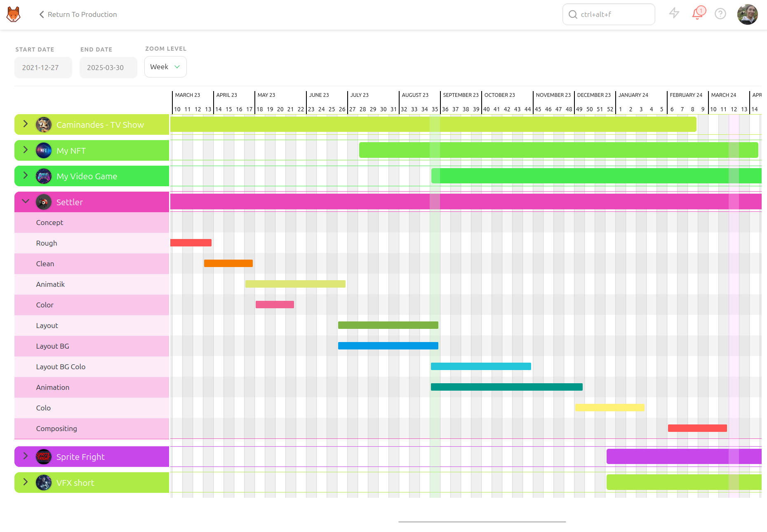767x532 pixels.
Task: Click the cyan Layout BG Colo bar
Action: click(481, 366)
